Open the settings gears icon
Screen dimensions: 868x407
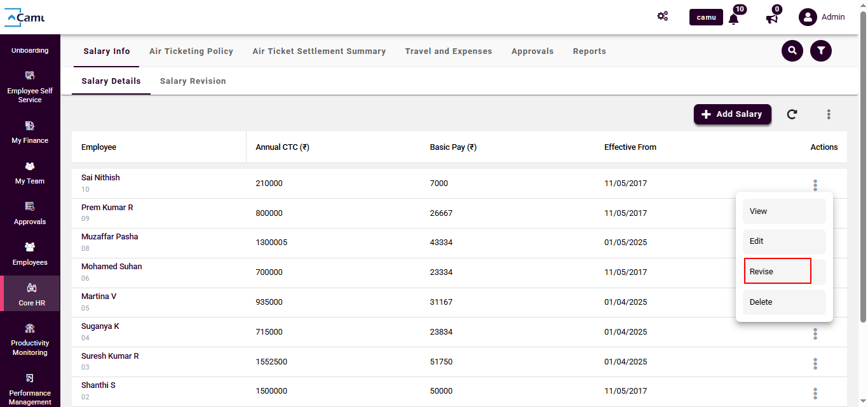click(x=662, y=17)
